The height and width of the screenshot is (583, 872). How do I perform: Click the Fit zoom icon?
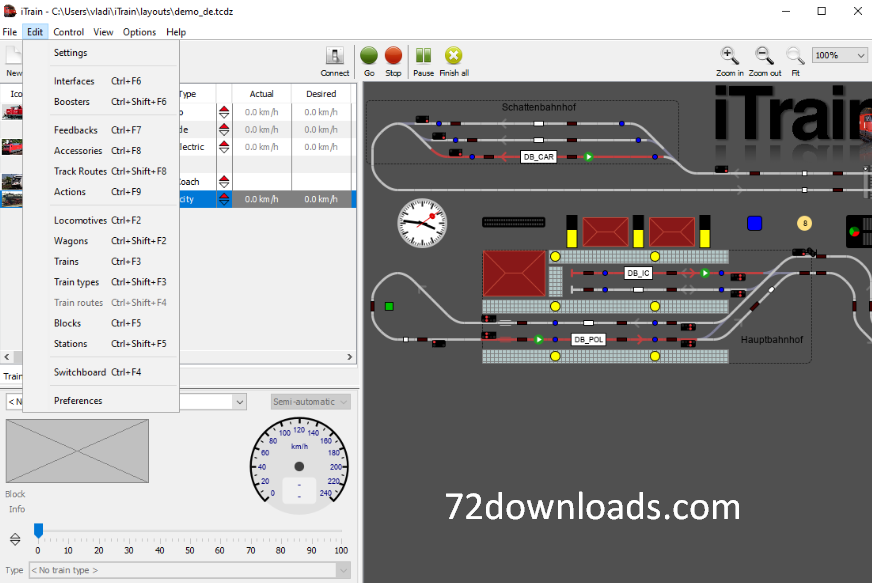click(x=795, y=56)
